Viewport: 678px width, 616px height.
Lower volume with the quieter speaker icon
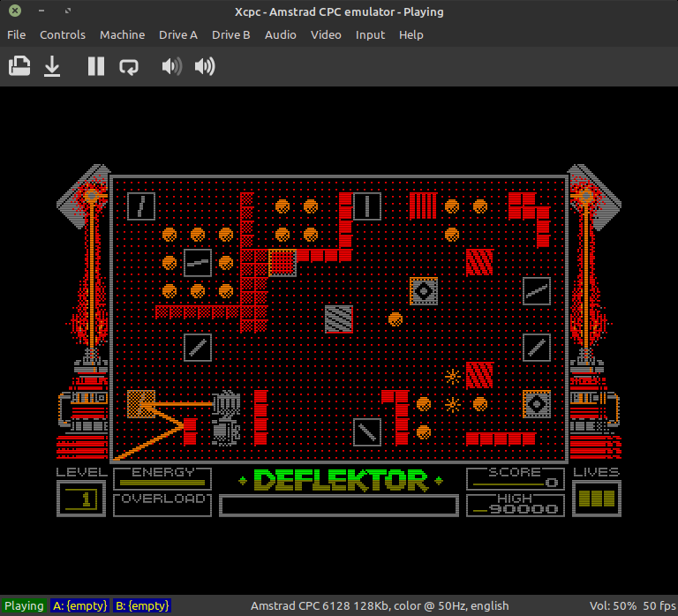171,66
